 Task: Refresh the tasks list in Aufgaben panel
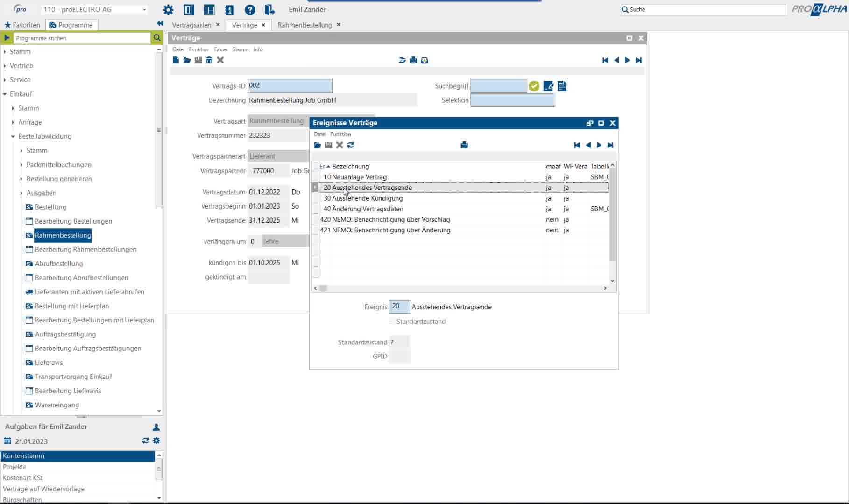click(146, 441)
